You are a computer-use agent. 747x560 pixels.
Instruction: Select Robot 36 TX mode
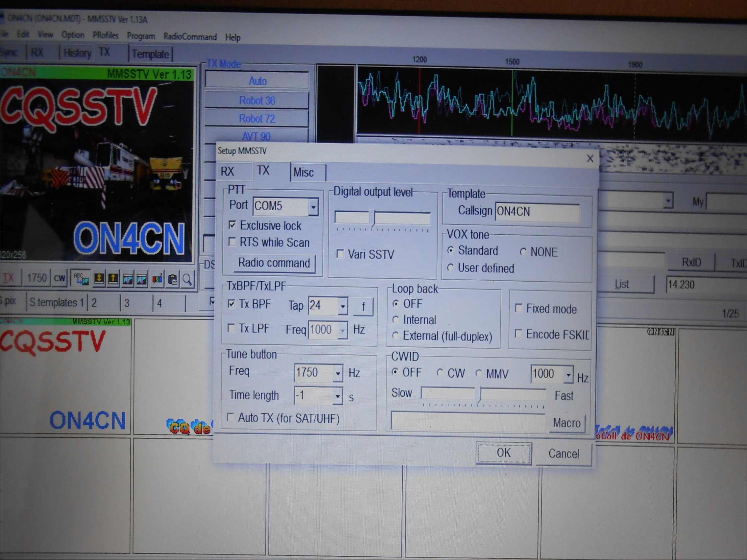257,100
